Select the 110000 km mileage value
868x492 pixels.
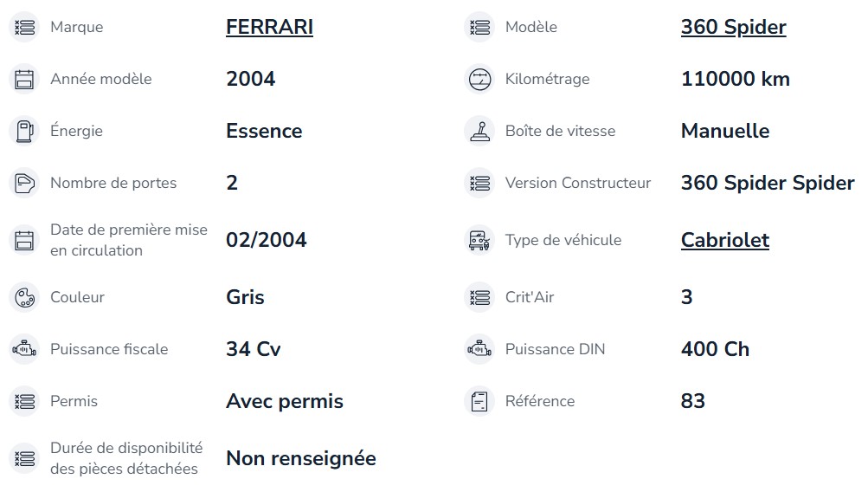pos(735,79)
